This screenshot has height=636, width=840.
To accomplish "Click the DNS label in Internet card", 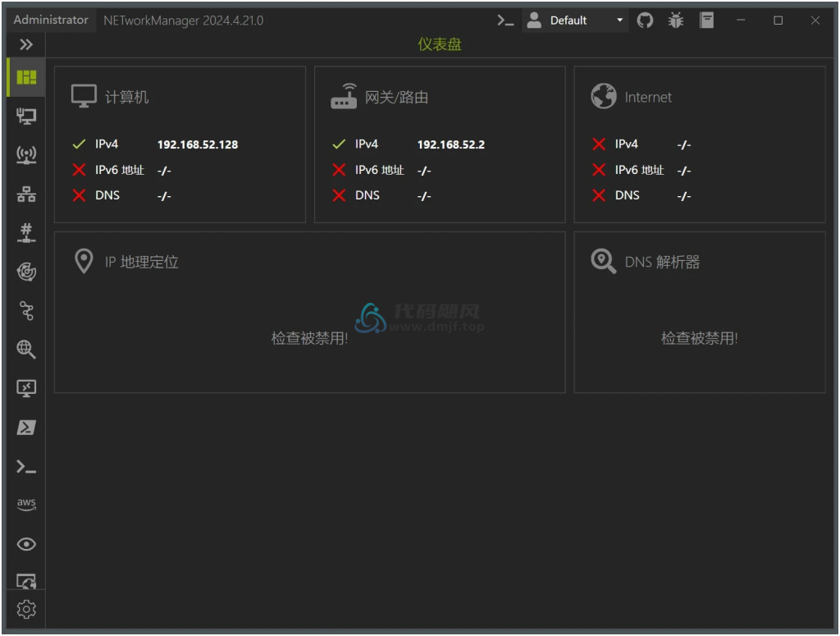I will click(628, 195).
